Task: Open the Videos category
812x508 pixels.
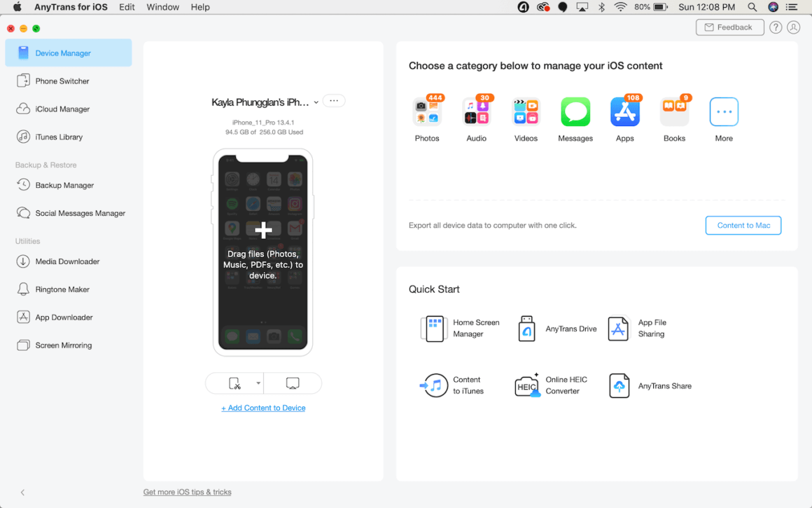Action: coord(526,111)
